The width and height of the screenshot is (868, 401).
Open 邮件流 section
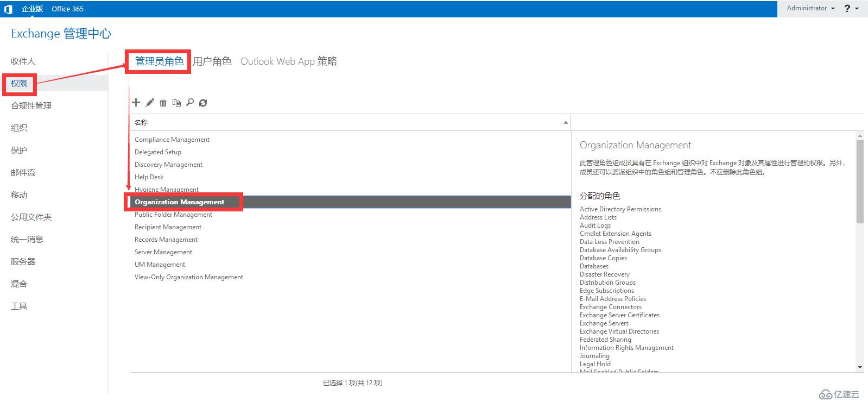23,172
